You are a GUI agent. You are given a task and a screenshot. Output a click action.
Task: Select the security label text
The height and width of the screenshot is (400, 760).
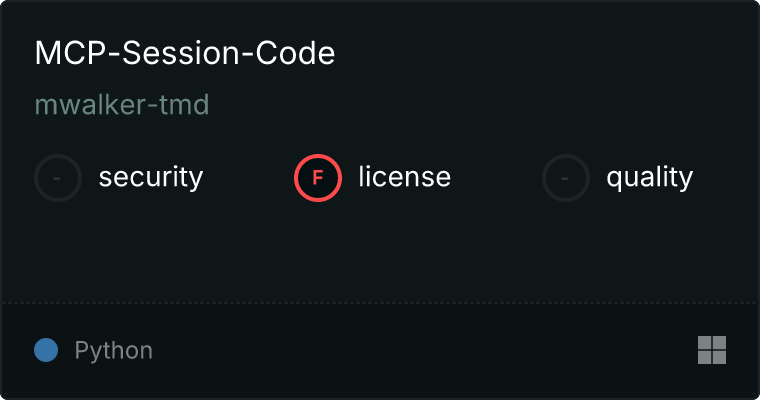tap(150, 178)
